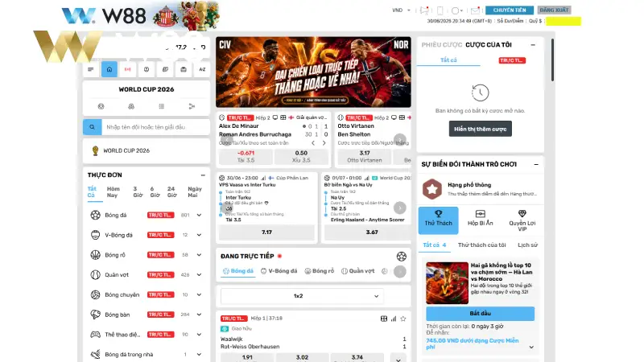
Task: Click the Chuyển Tiền button
Action: coord(510,10)
